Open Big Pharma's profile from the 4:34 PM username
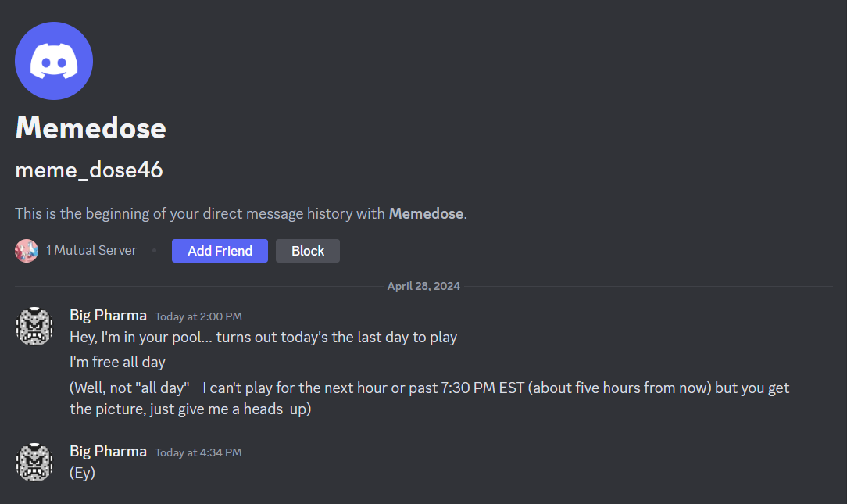Screen dimensions: 847x504 click(x=108, y=452)
